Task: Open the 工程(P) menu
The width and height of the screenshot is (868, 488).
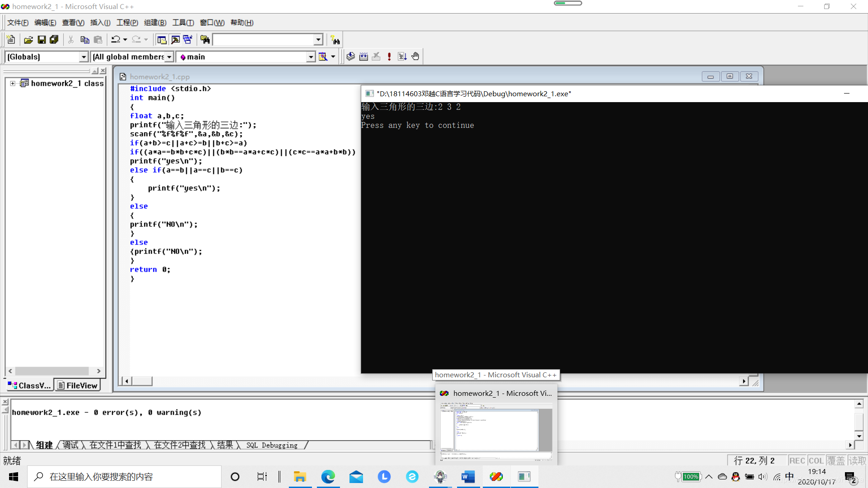Action: [x=127, y=23]
